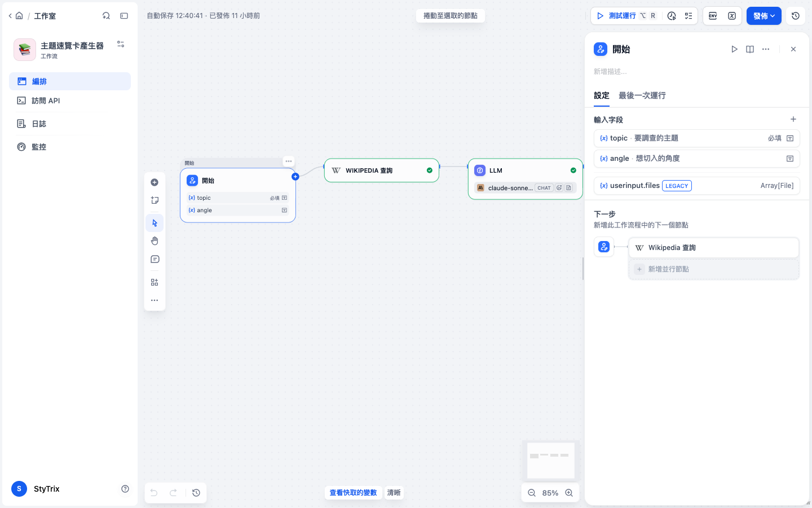This screenshot has height=508, width=812.
Task: Toggle the side panel layout icon in 開始 header
Action: coord(750,49)
